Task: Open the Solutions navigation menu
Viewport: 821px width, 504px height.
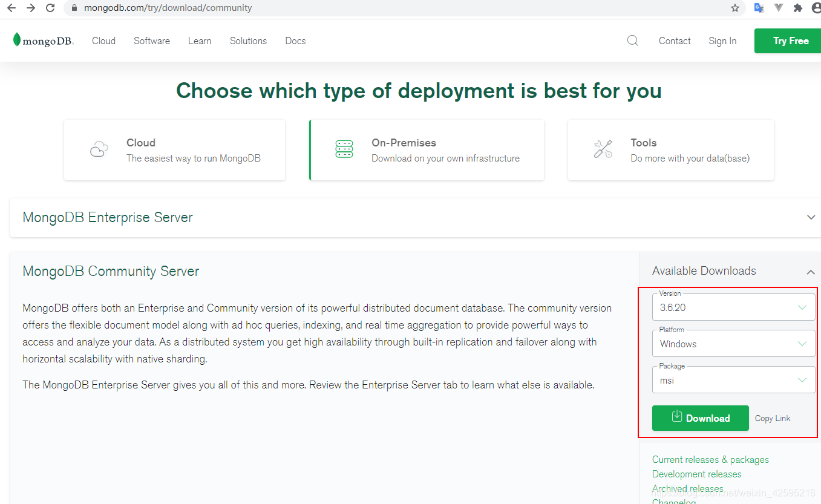Action: 248,41
